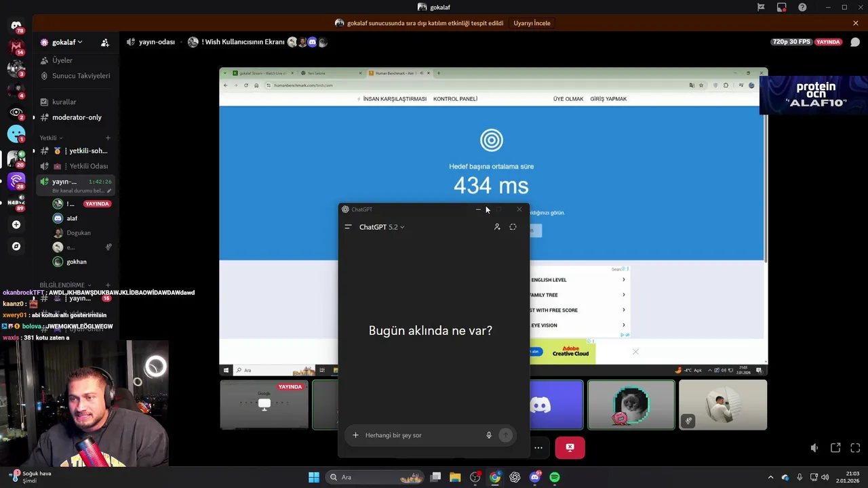868x488 pixels.
Task: Show hidden system tray icons chevron
Action: tap(770, 477)
